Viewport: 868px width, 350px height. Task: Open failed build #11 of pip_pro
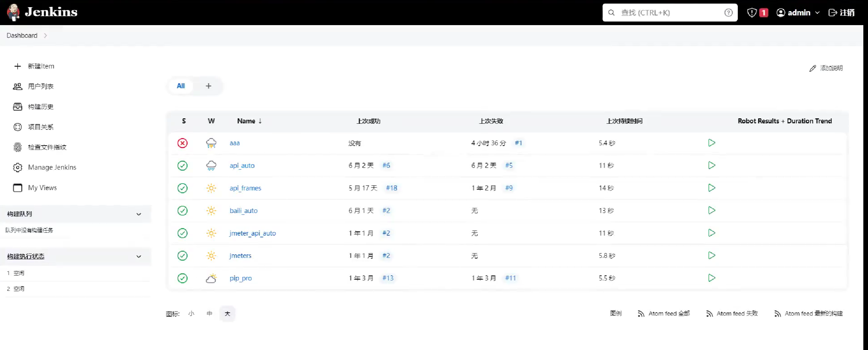(510, 278)
